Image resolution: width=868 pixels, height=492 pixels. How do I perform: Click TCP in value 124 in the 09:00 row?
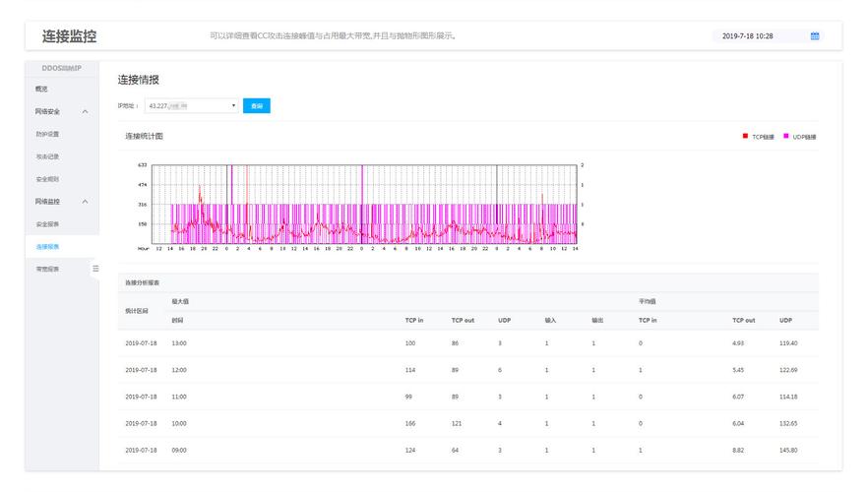click(410, 451)
